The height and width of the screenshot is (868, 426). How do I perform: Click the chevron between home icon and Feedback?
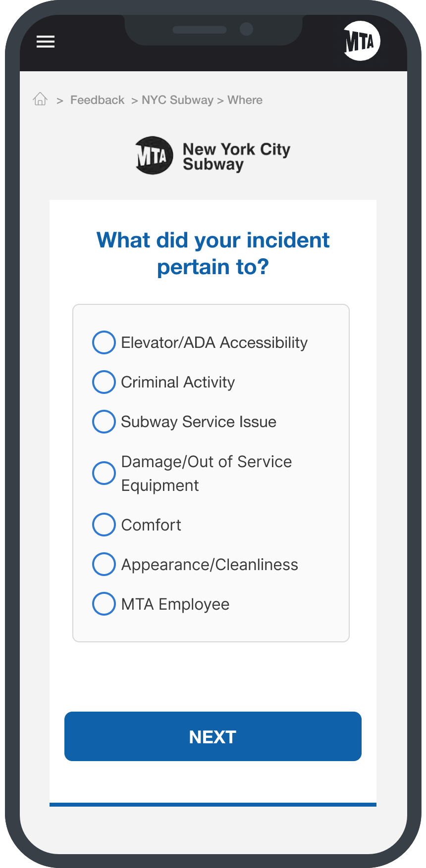[60, 101]
